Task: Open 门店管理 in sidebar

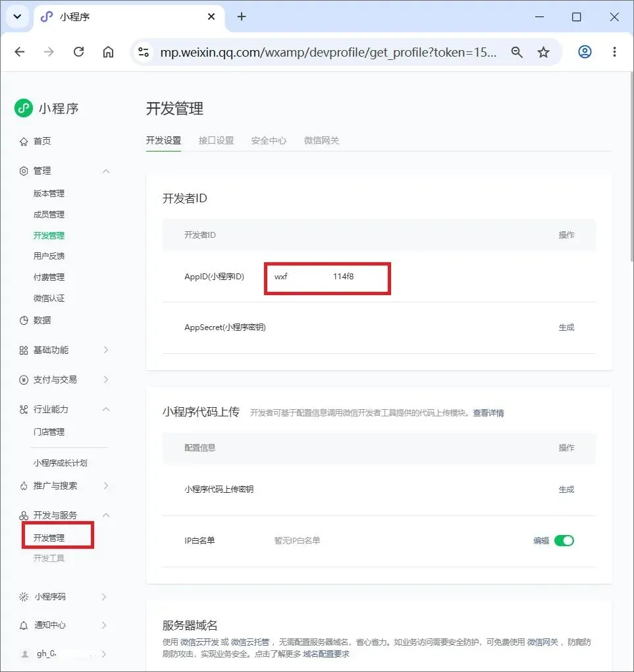Action: (49, 432)
